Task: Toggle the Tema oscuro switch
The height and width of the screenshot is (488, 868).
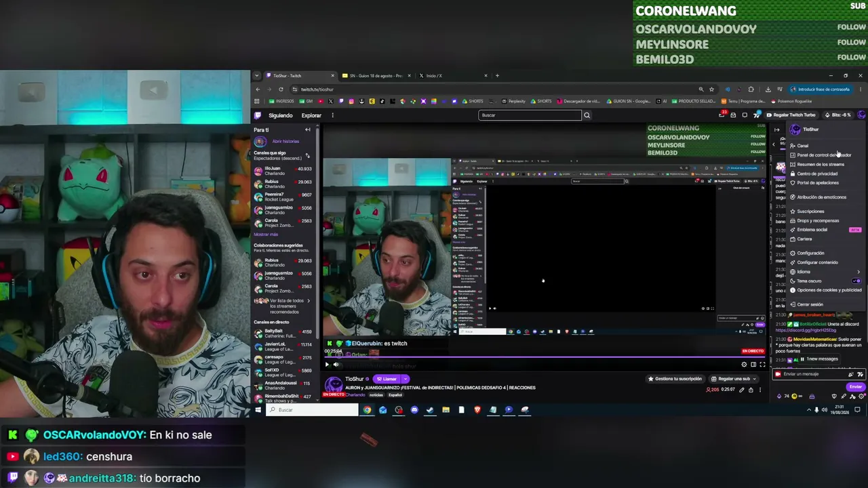Action: (856, 281)
